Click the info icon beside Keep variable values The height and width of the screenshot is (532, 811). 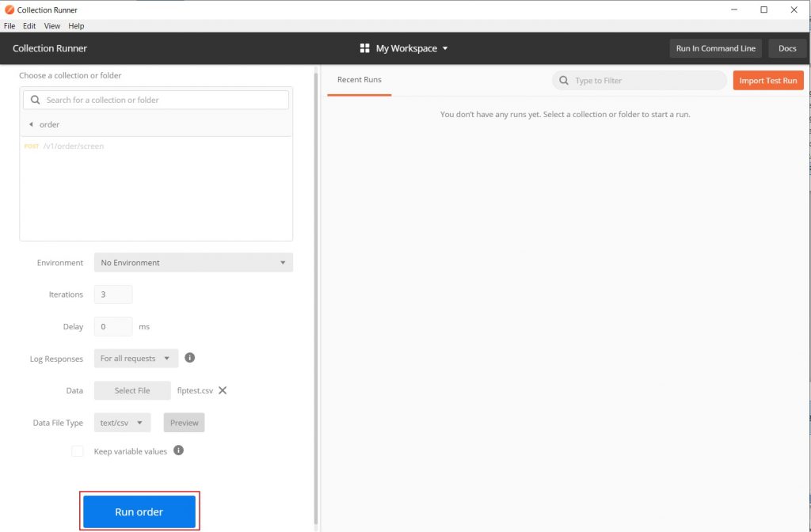coord(179,450)
